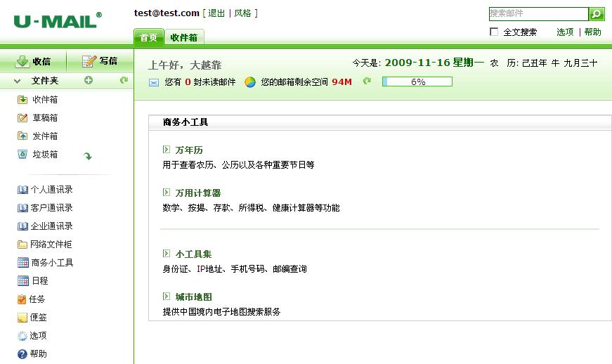Click the arrow icon beside 万年历
The image size is (612, 364).
pyautogui.click(x=167, y=150)
